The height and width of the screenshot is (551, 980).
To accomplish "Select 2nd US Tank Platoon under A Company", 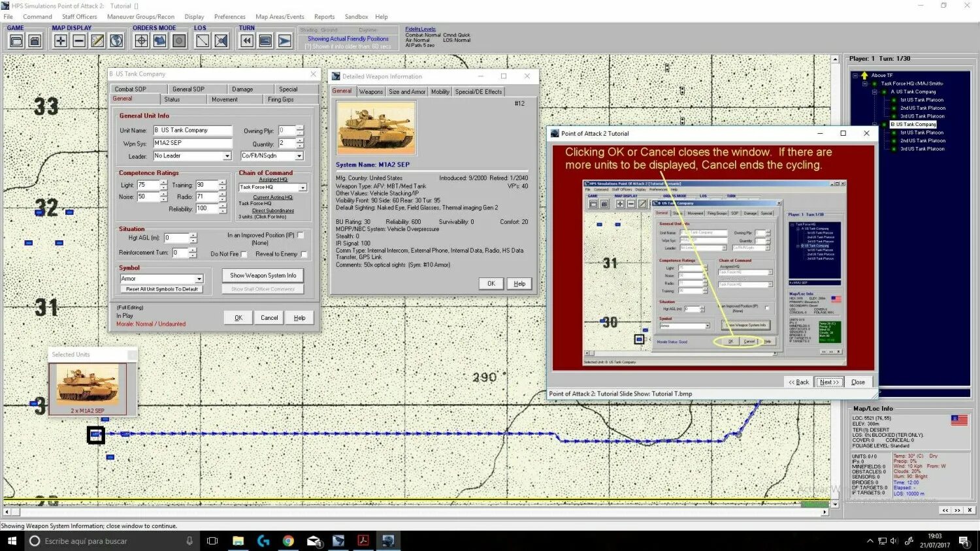I will point(923,108).
